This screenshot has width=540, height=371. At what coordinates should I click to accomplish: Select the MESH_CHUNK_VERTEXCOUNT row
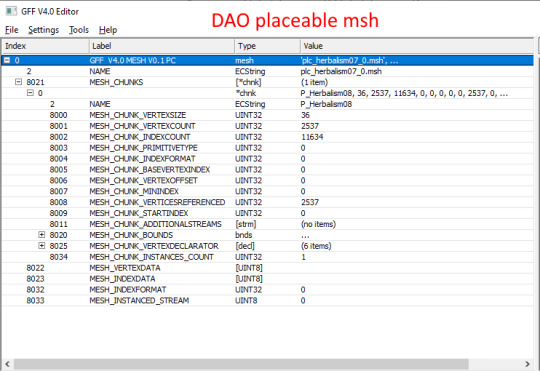[268, 126]
